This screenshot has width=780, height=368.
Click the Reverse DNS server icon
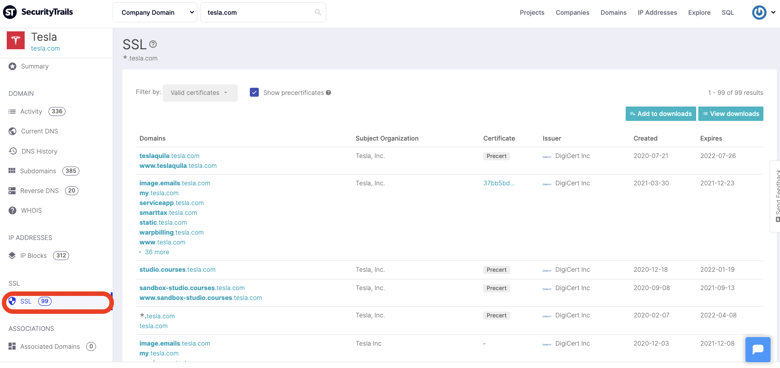12,190
